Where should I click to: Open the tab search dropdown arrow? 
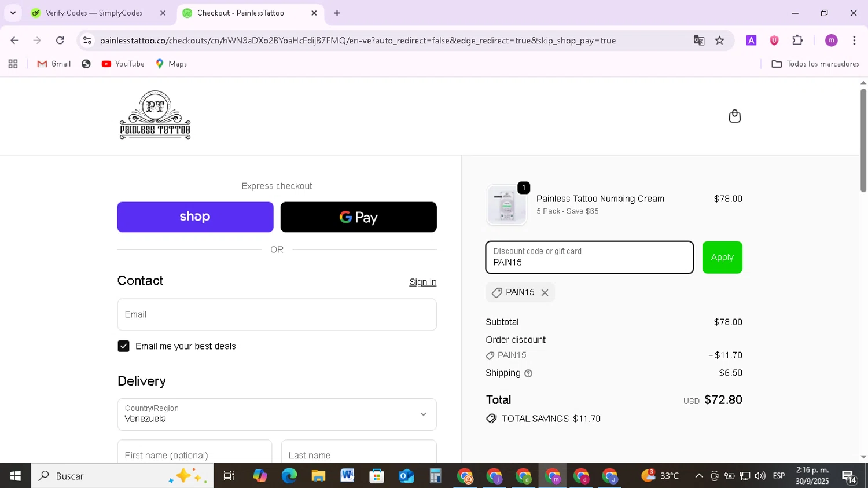pyautogui.click(x=13, y=13)
